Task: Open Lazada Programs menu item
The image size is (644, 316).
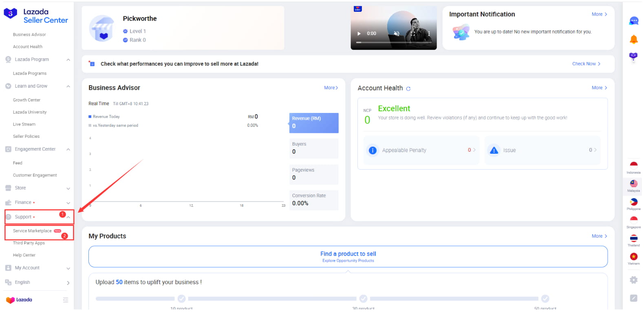Action: [x=30, y=73]
